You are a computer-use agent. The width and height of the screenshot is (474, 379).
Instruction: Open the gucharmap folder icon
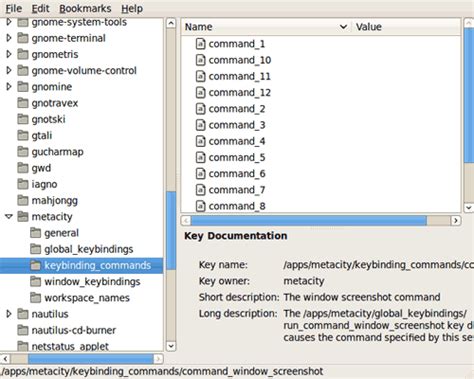coord(23,152)
